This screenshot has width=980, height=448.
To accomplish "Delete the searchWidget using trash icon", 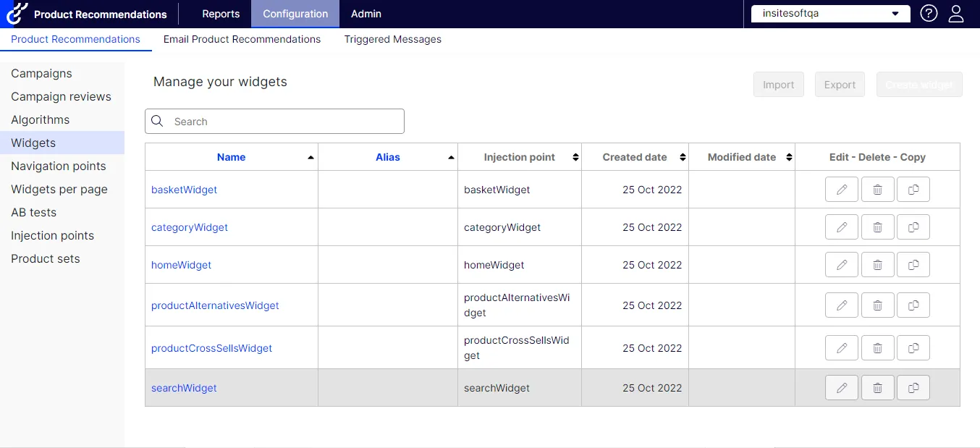I will pyautogui.click(x=877, y=388).
